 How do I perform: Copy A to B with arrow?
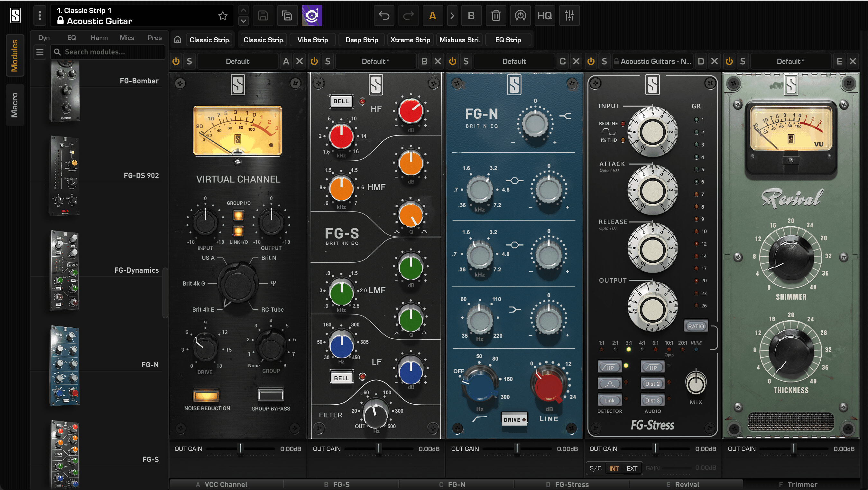pyautogui.click(x=452, y=15)
